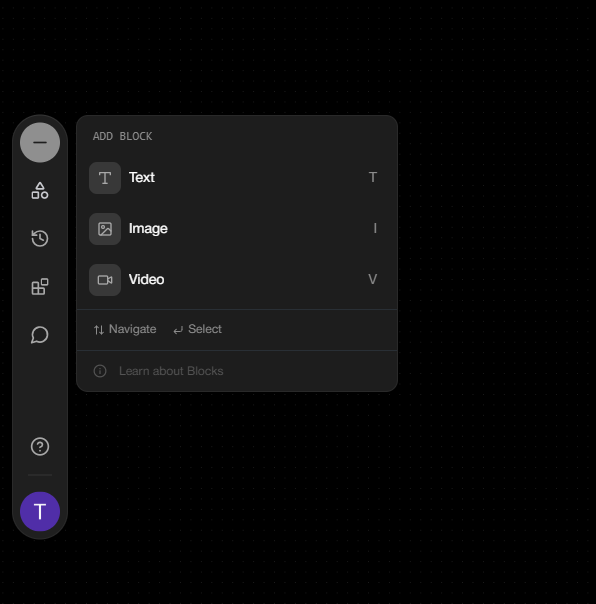Open the shapes panel in sidebar

tap(40, 191)
